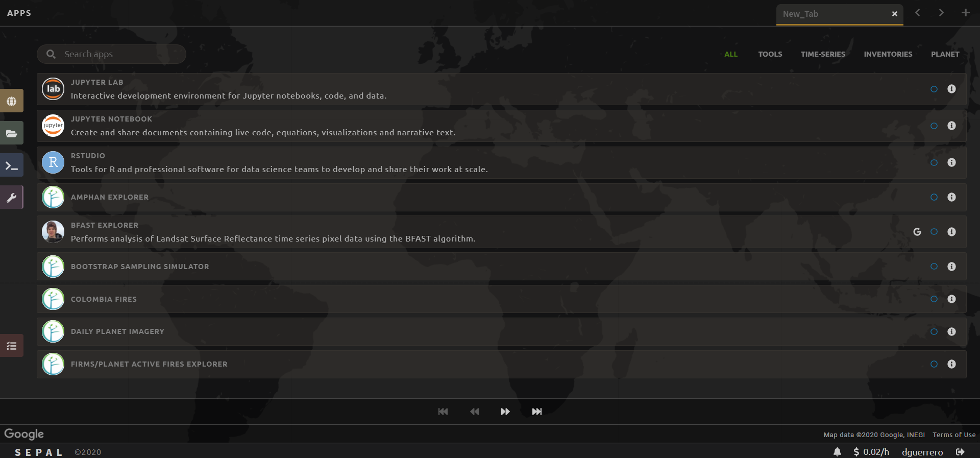This screenshot has height=458, width=980.
Task: Show info for Daily Planet Imagery
Action: [951, 332]
